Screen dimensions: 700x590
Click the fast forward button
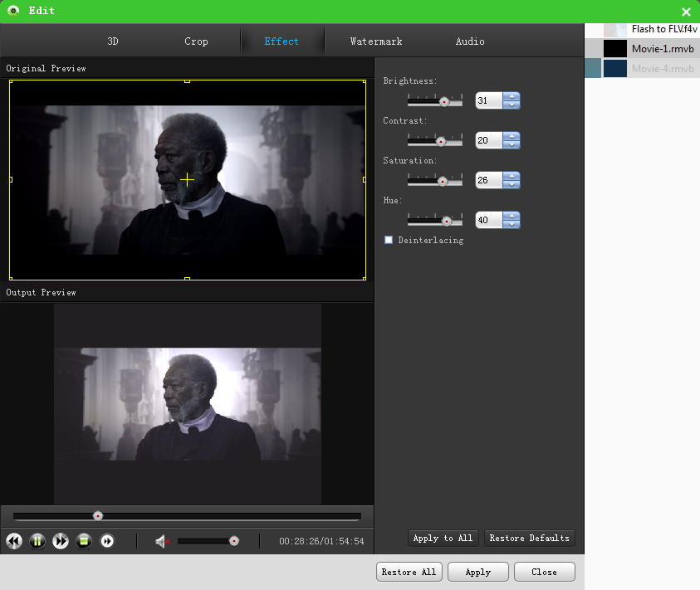[61, 541]
